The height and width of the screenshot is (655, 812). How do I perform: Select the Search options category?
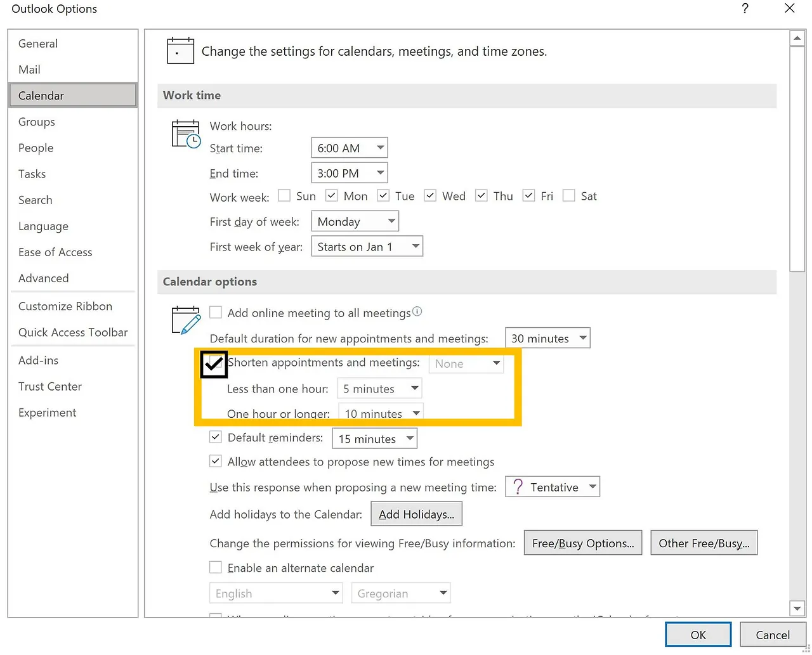pos(73,199)
